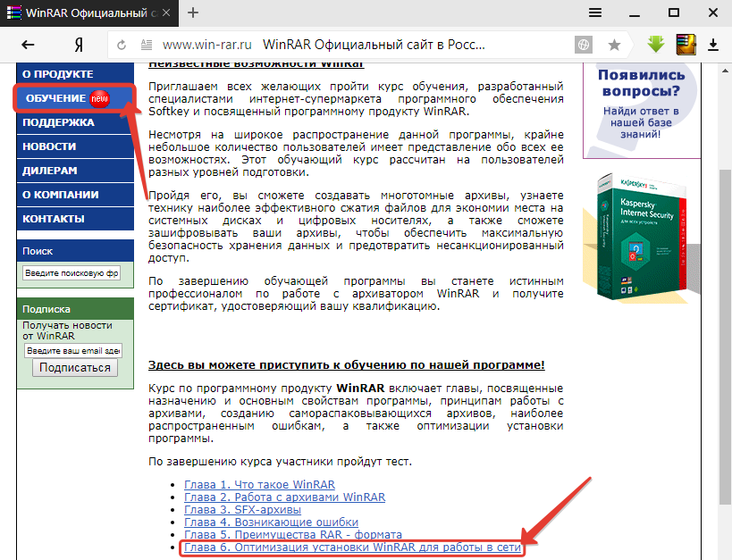
Task: Reload the page with refresh icon
Action: (122, 45)
